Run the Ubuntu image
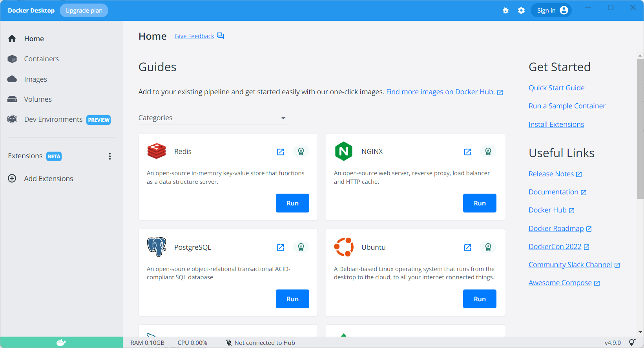 click(x=480, y=299)
